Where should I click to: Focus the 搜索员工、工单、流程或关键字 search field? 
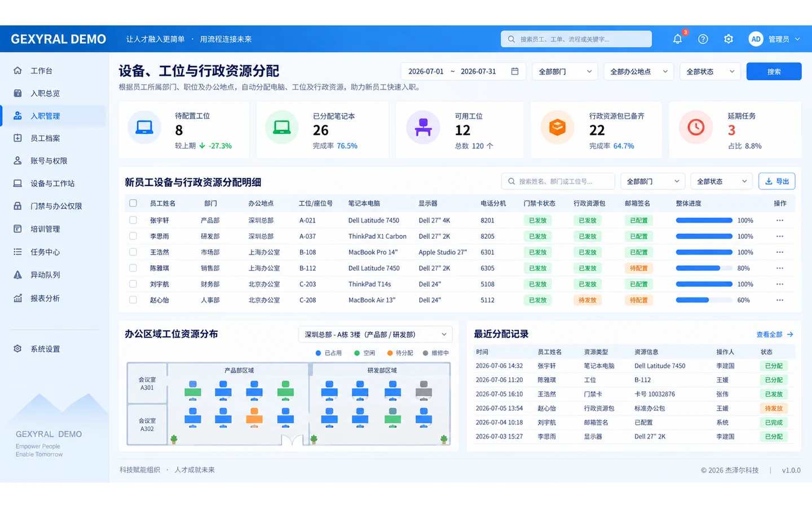[576, 40]
